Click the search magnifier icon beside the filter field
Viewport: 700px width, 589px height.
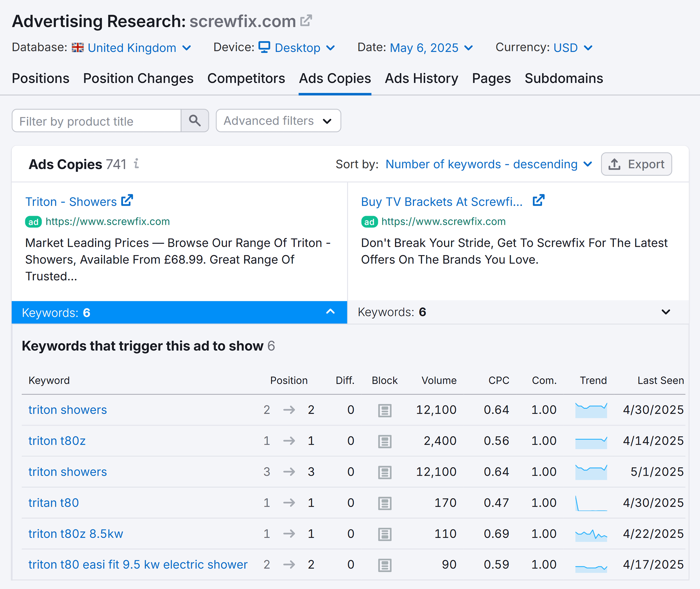pyautogui.click(x=195, y=121)
